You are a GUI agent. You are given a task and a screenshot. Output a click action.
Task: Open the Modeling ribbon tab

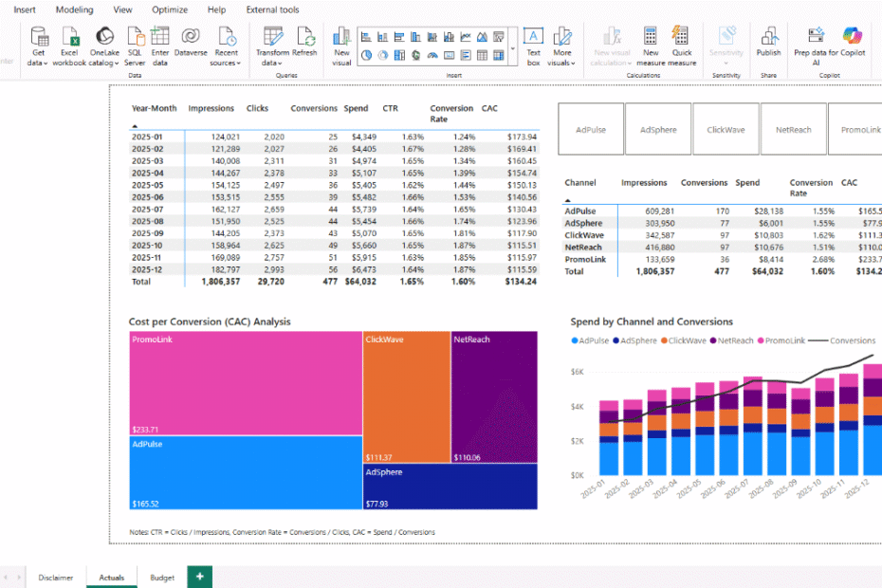74,9
